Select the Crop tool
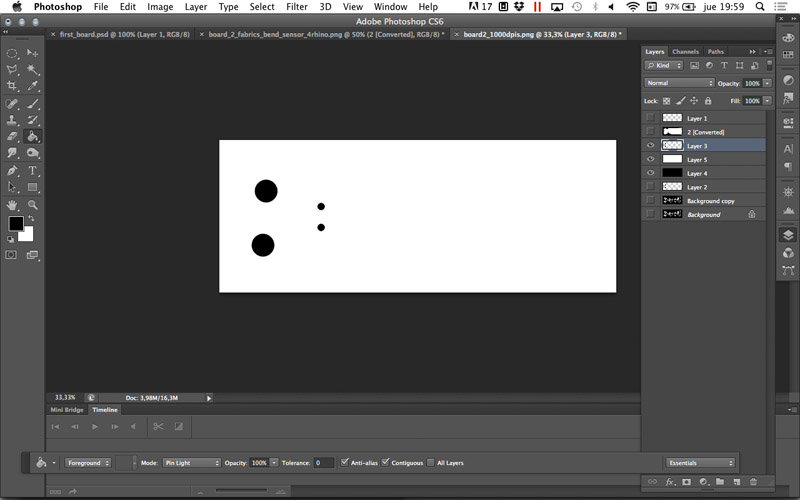The width and height of the screenshot is (800, 500). tap(12, 86)
